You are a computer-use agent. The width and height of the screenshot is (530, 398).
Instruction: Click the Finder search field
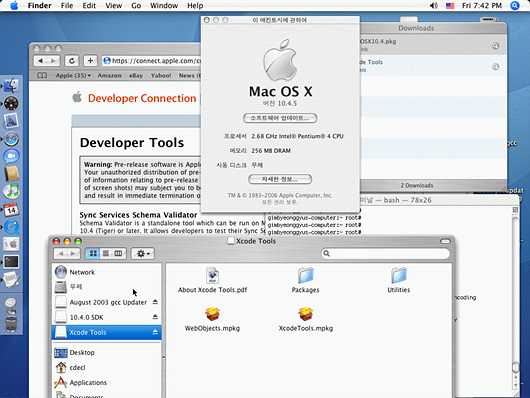click(385, 253)
